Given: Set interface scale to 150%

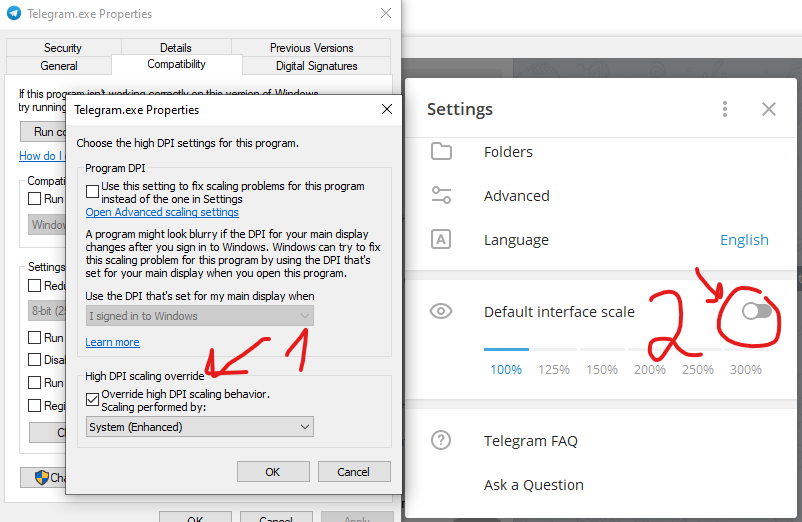Looking at the screenshot, I should [x=602, y=369].
